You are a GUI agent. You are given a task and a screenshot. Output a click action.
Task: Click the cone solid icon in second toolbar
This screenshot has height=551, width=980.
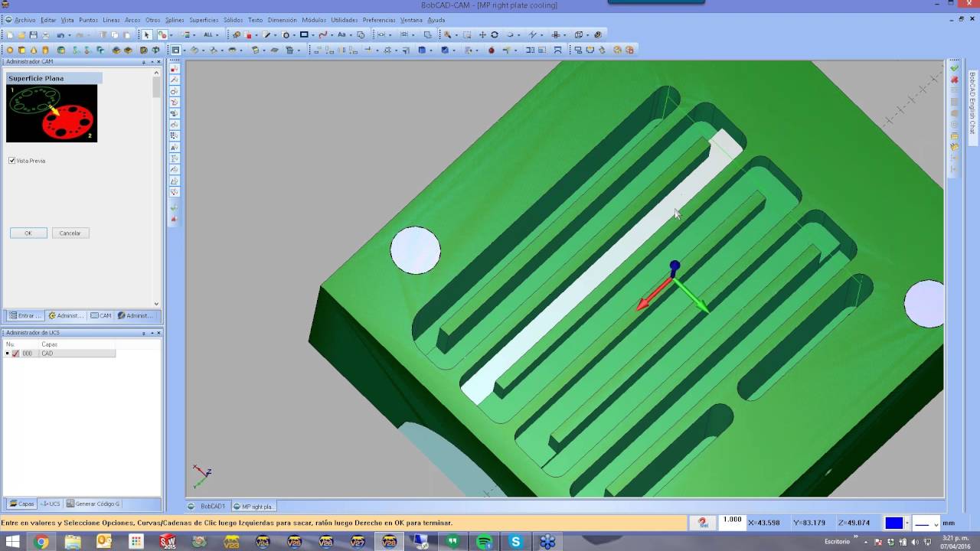(x=34, y=51)
